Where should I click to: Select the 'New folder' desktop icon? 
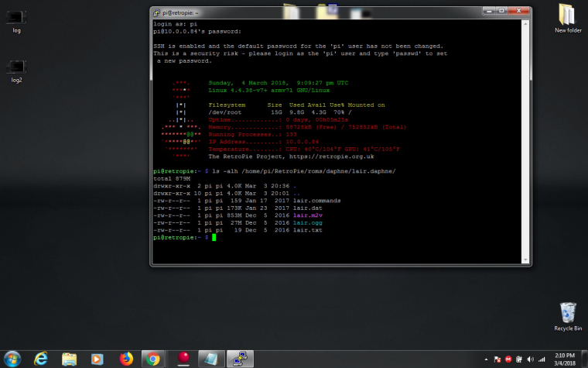(x=568, y=18)
